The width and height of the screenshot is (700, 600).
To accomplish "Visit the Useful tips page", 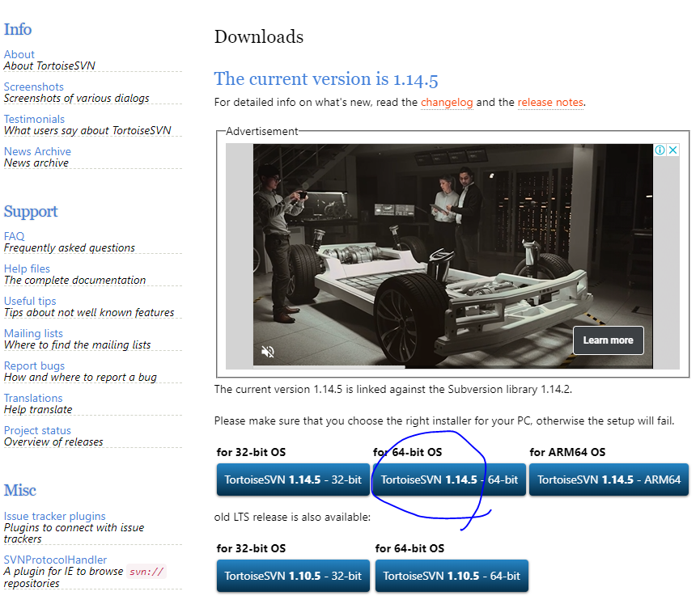I will point(30,301).
